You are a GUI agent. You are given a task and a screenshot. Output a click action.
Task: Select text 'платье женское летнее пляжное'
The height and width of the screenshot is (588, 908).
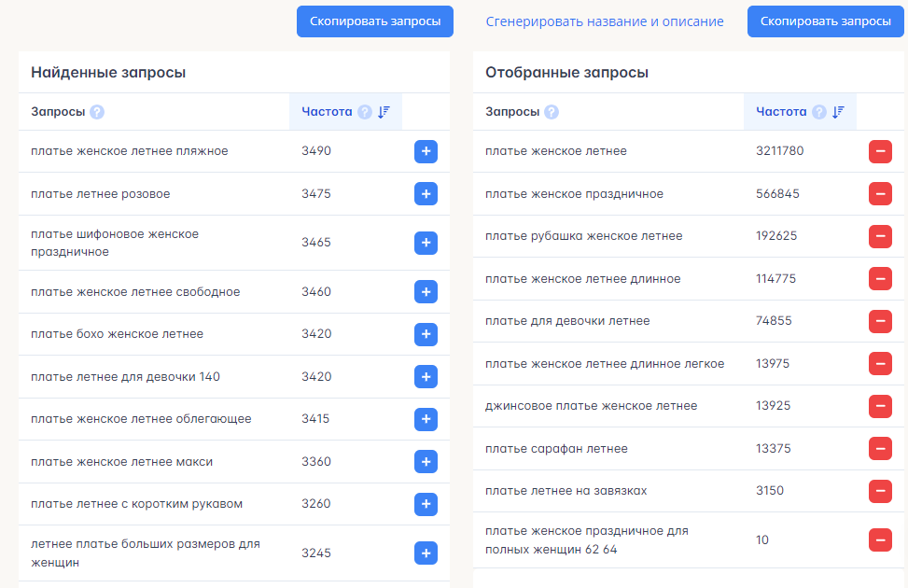coord(130,151)
